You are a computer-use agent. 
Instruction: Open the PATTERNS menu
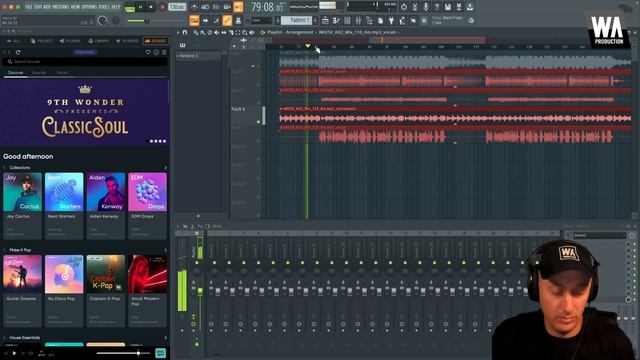(x=60, y=7)
